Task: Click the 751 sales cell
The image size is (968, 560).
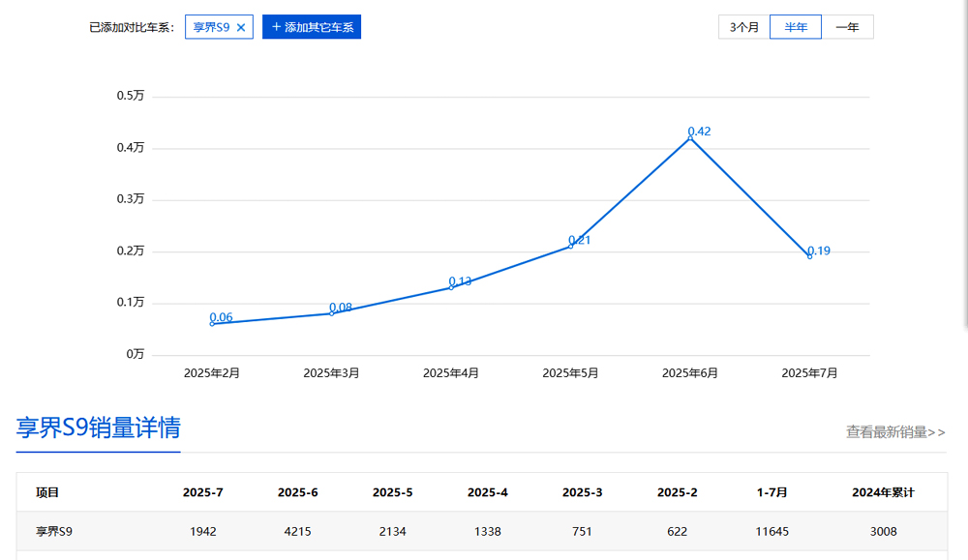Action: point(582,532)
